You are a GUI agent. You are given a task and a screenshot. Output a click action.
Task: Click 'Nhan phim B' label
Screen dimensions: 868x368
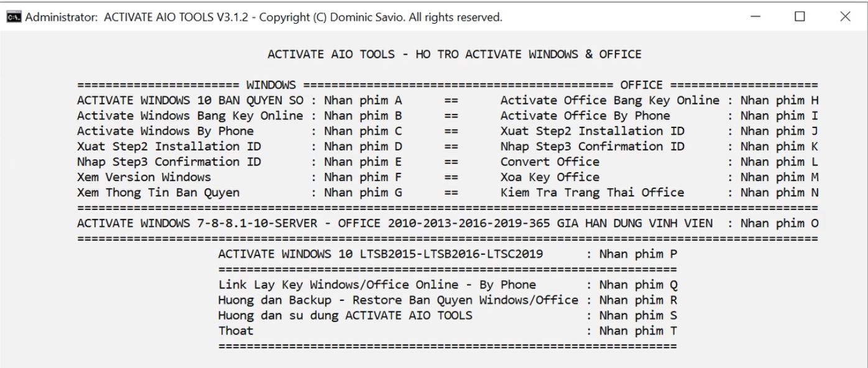(363, 116)
